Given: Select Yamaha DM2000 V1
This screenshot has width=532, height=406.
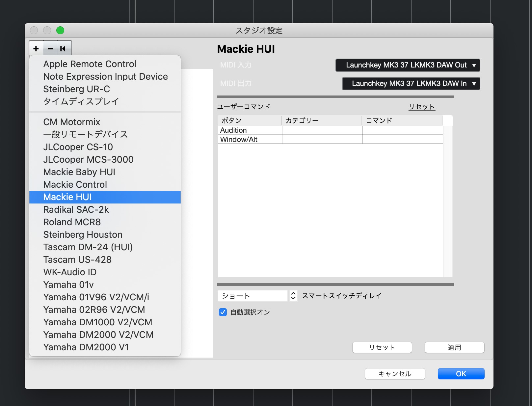Looking at the screenshot, I should [x=105, y=347].
